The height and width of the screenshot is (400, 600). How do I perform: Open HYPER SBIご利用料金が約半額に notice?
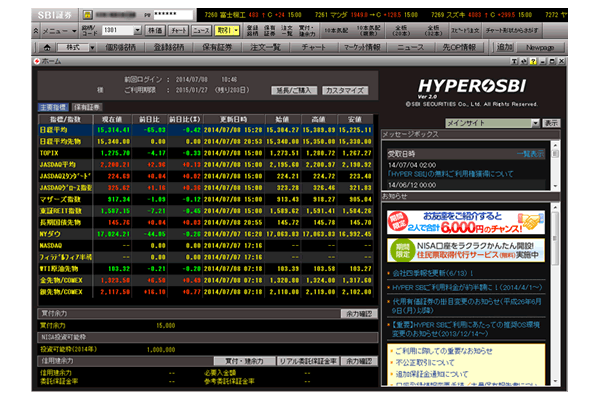tap(467, 287)
